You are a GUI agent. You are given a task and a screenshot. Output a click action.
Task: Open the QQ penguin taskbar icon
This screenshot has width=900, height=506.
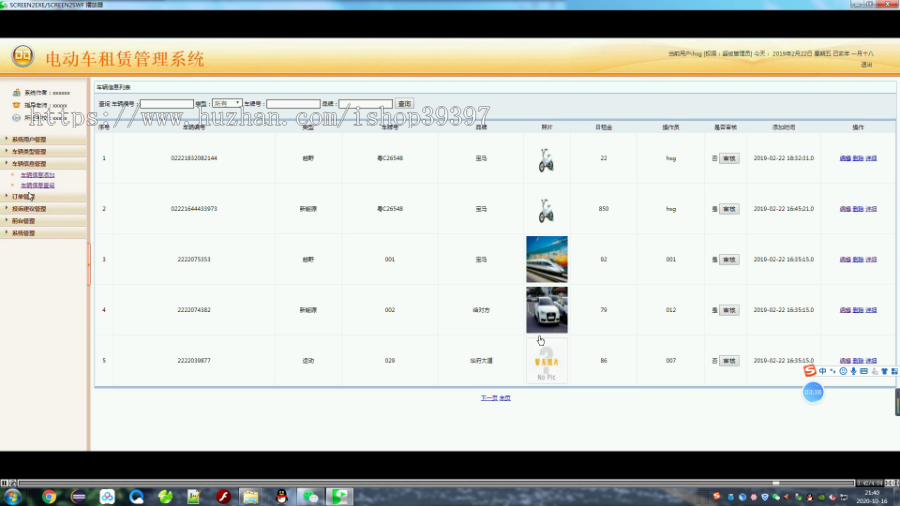[281, 497]
